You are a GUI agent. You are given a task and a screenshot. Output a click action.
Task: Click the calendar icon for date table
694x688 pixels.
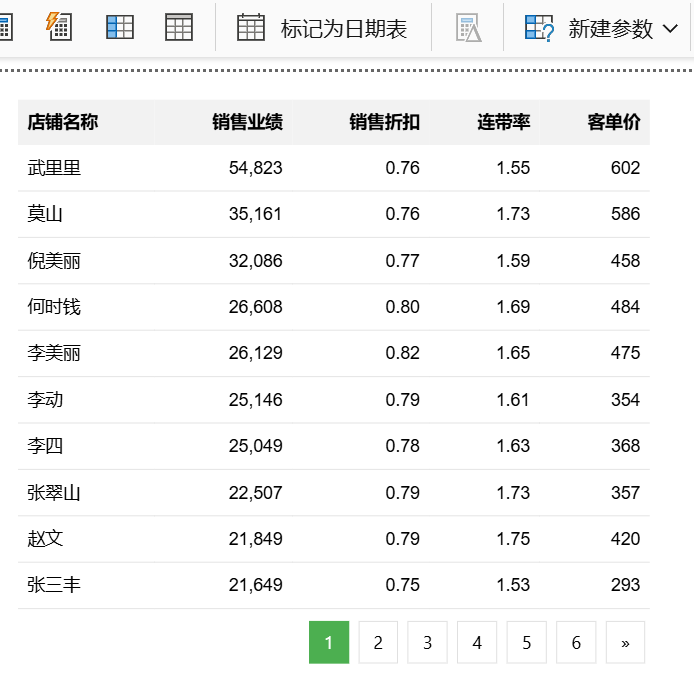click(251, 27)
